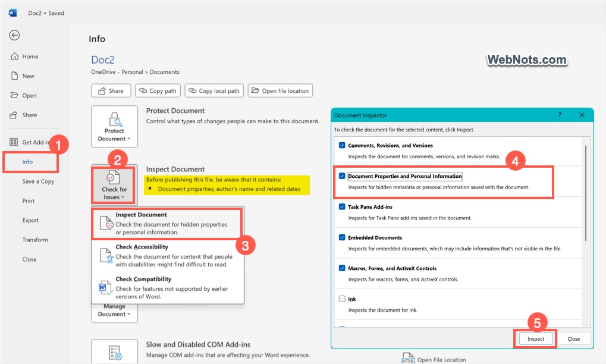Select New in the backstage sidebar
The height and width of the screenshot is (364, 606).
28,76
